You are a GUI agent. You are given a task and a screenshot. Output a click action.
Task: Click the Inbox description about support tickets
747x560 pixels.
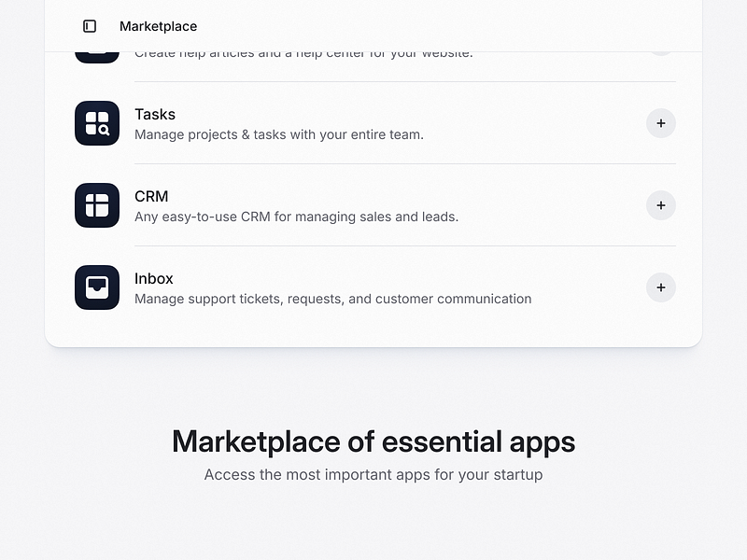333,299
